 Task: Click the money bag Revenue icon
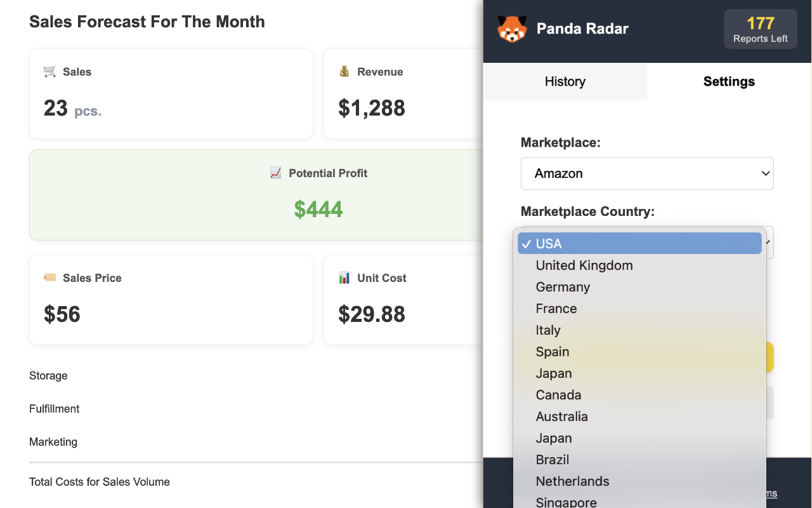tap(344, 72)
